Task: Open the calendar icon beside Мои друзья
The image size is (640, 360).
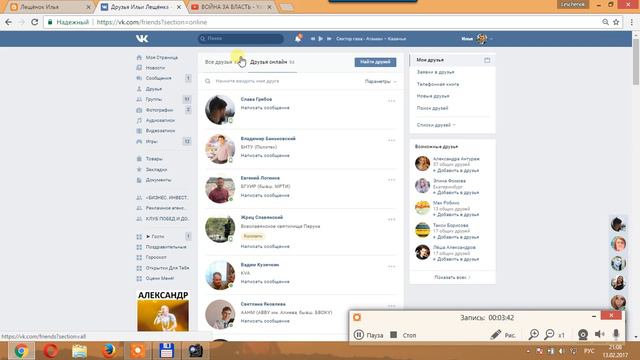Action: (487, 60)
